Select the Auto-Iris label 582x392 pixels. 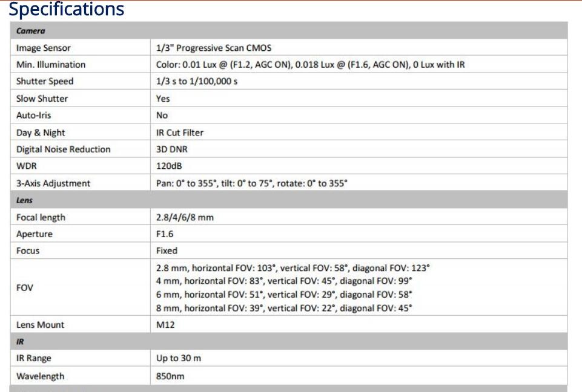33,116
